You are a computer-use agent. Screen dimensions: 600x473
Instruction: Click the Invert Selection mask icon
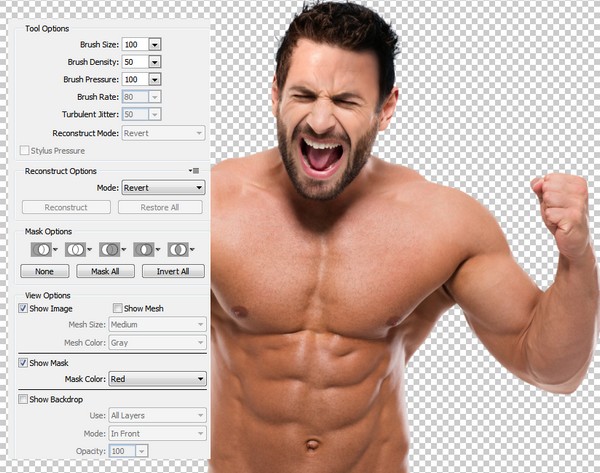[x=177, y=249]
